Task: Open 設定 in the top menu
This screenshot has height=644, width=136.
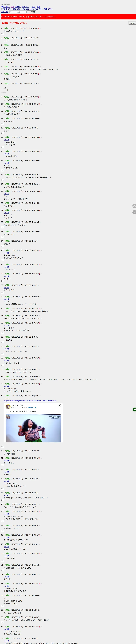Action: [33, 7]
